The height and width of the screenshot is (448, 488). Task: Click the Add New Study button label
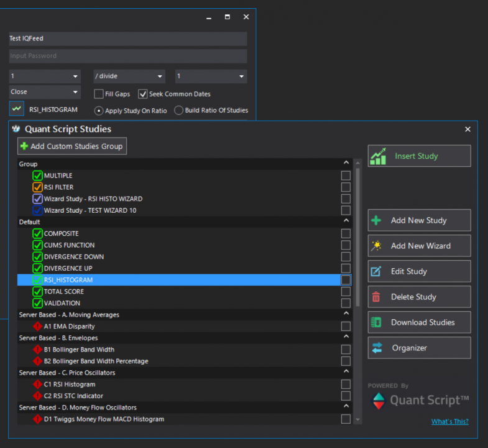point(419,220)
